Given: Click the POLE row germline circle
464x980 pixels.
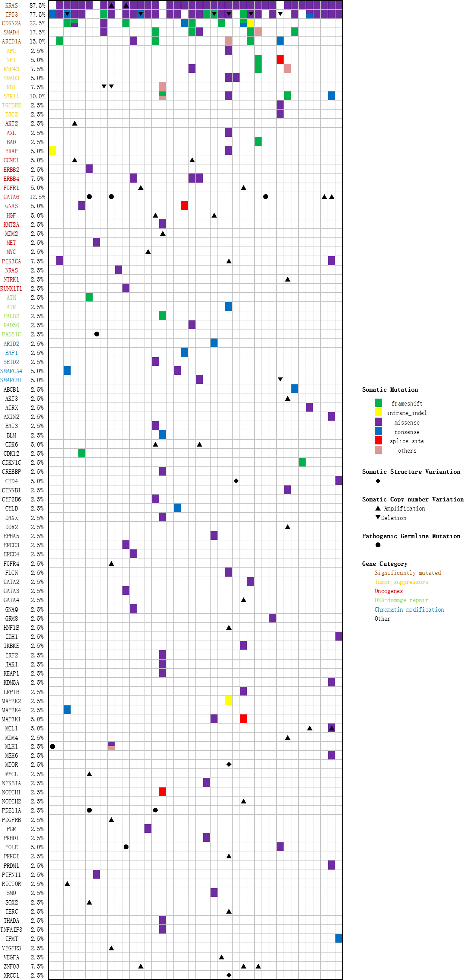Looking at the screenshot, I should tap(126, 847).
